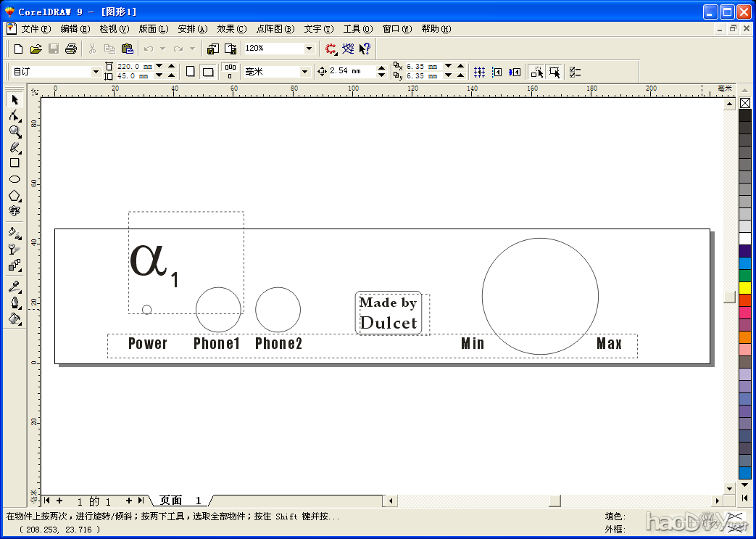
Task: Select the Pick tool in the toolbox
Action: pos(14,99)
